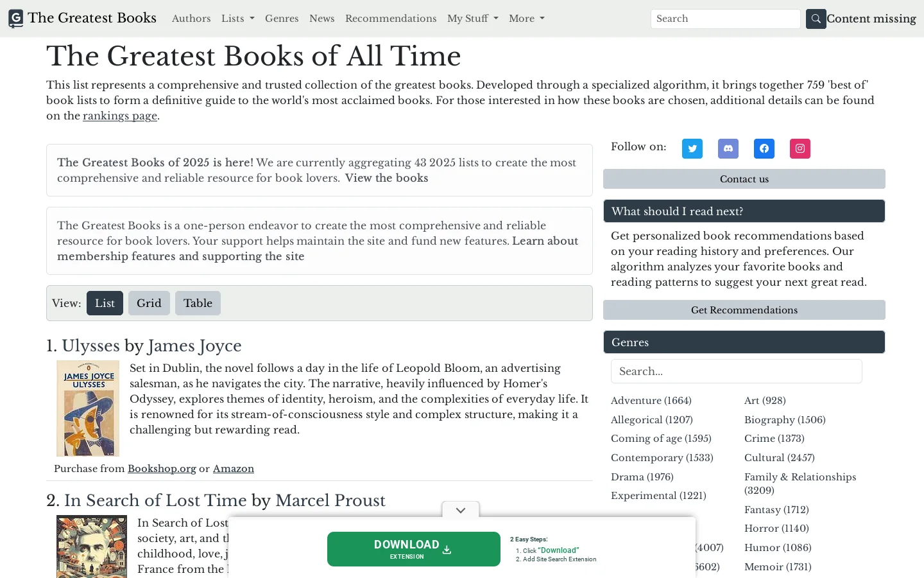Open the Bookshop.org purchase link
Viewport: 924px width, 578px height.
point(162,469)
